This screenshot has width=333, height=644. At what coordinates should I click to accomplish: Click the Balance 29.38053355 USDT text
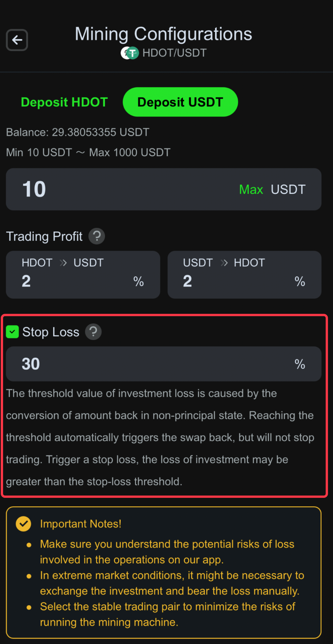(x=78, y=132)
